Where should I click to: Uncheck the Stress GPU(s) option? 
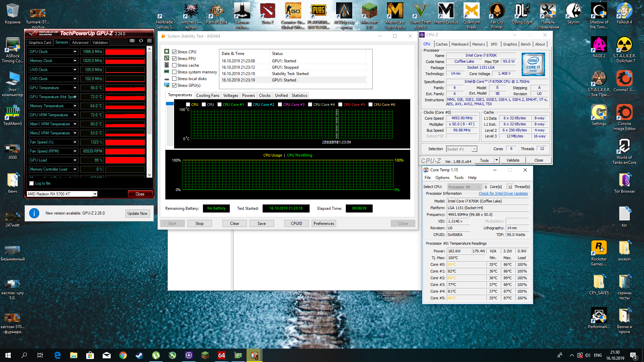click(174, 85)
